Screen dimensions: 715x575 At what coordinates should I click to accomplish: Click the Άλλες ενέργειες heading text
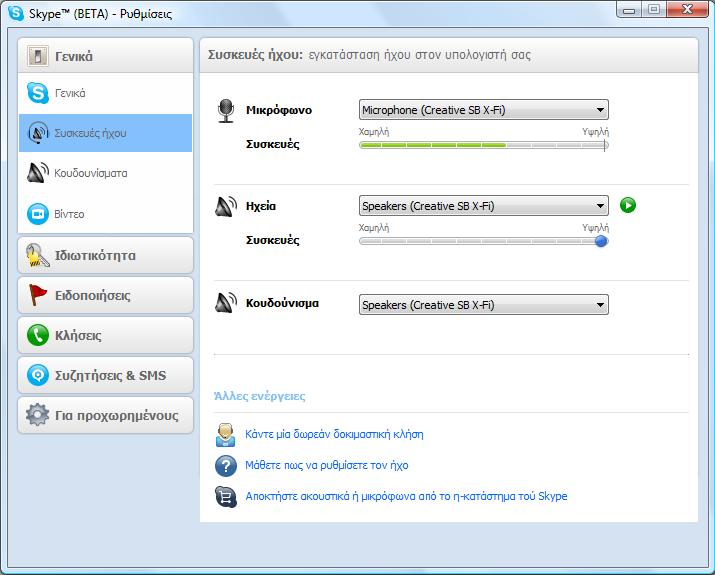point(259,396)
